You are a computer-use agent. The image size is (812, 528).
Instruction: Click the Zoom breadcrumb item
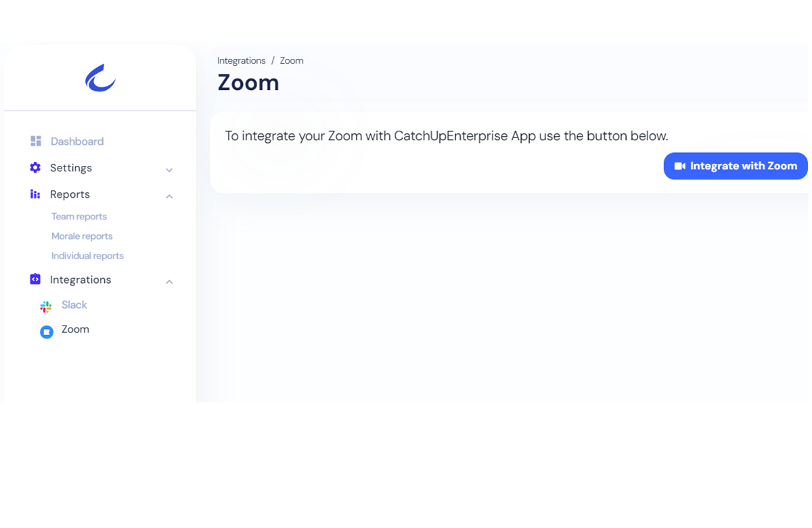point(292,61)
